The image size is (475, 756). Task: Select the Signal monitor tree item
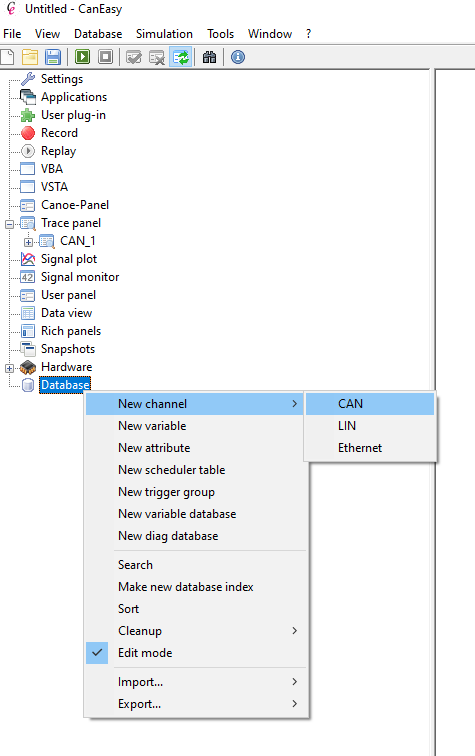[80, 277]
